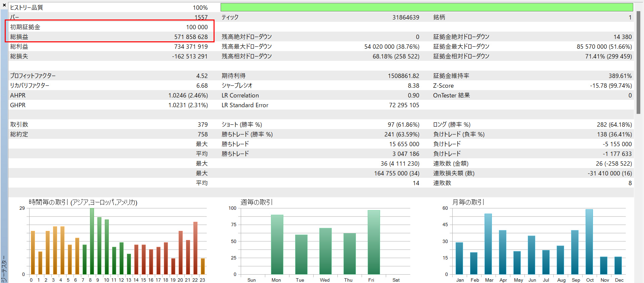Screen dimensions: 644x283
Task: Select the value 72 295 105
Action: coord(404,105)
